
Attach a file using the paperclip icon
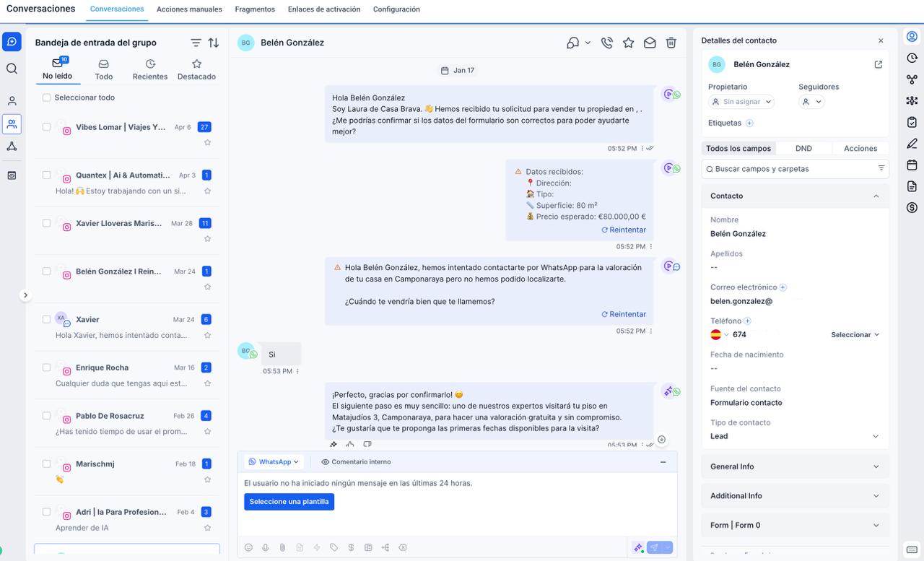point(282,547)
